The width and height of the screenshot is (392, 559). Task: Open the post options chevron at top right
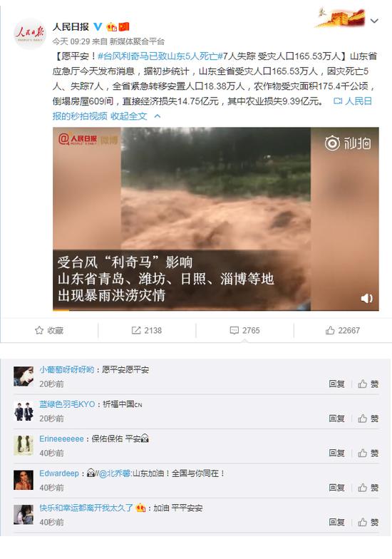click(374, 21)
